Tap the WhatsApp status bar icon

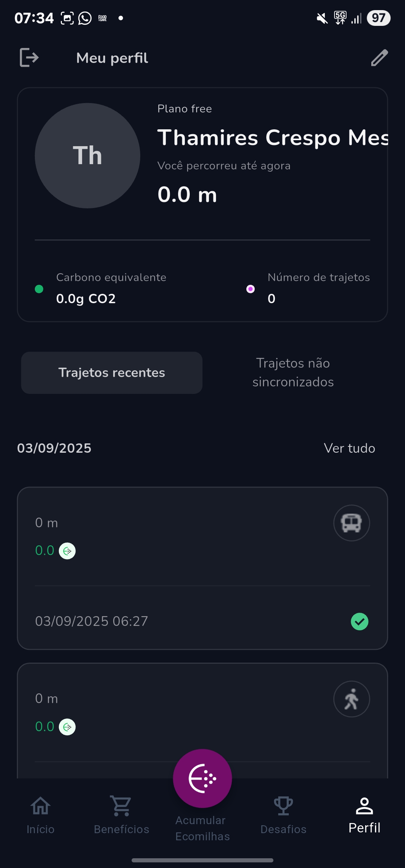(85, 18)
